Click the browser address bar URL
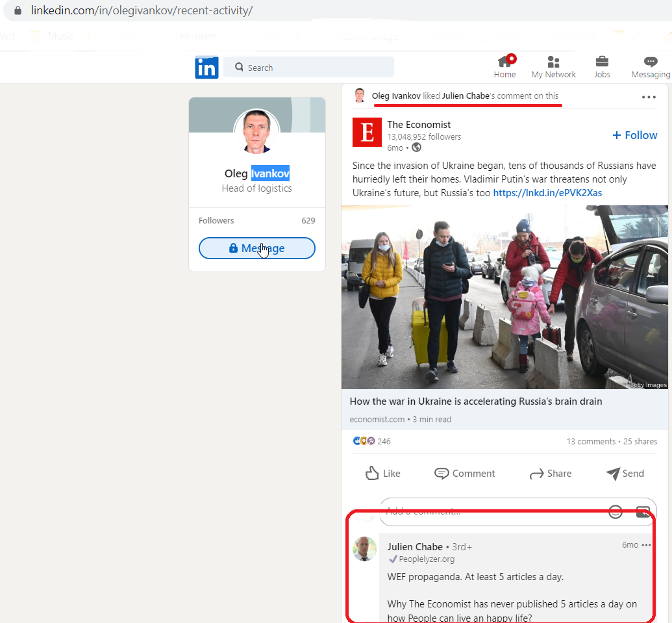The width and height of the screenshot is (672, 623). (x=142, y=10)
